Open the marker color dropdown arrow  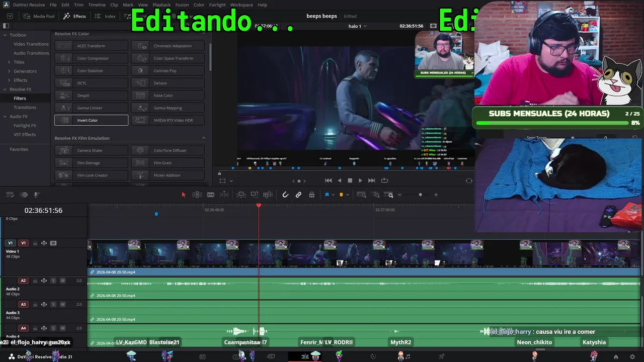(348, 195)
